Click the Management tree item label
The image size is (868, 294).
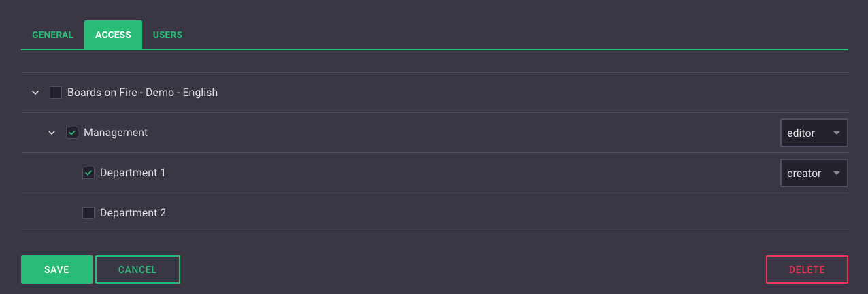point(116,133)
